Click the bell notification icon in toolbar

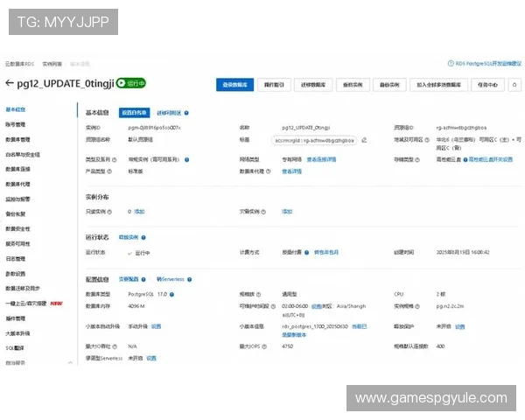click(514, 85)
